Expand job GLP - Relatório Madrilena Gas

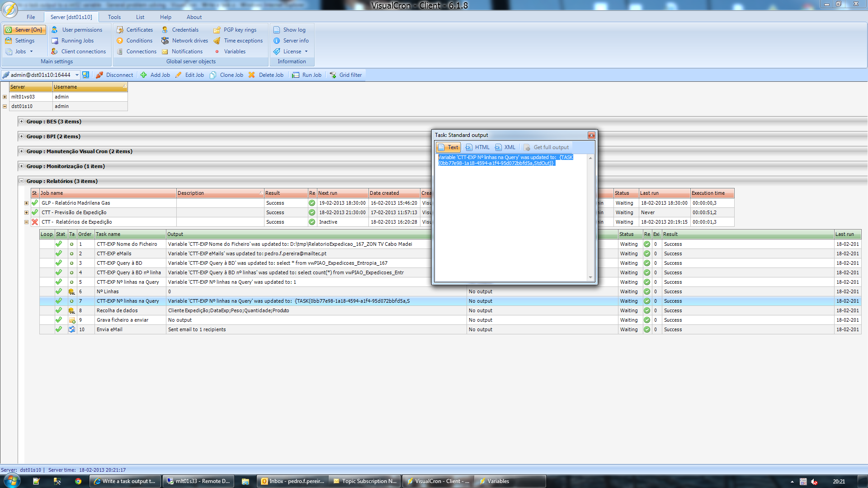tap(26, 203)
